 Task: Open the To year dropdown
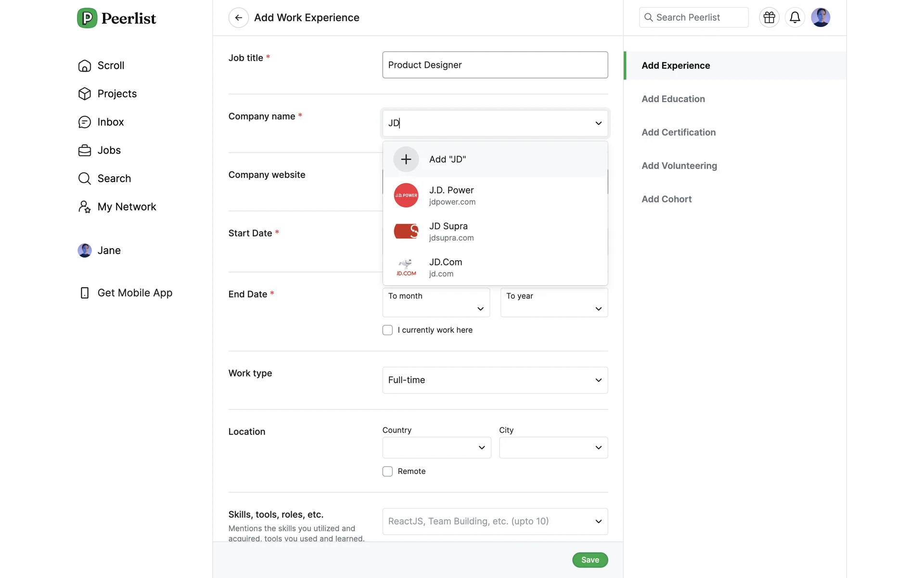coord(554,303)
